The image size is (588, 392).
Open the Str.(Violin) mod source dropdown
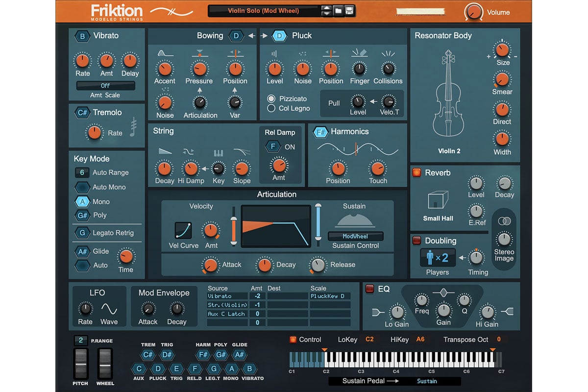(227, 305)
